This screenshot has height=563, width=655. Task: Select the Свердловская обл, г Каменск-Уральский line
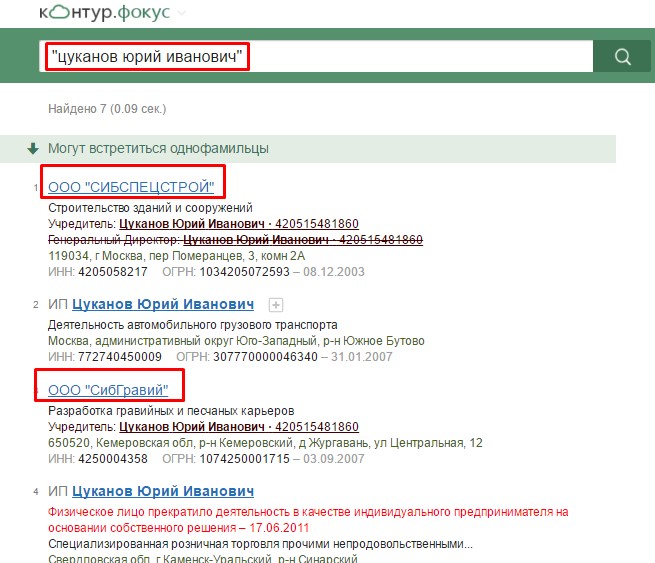203,558
